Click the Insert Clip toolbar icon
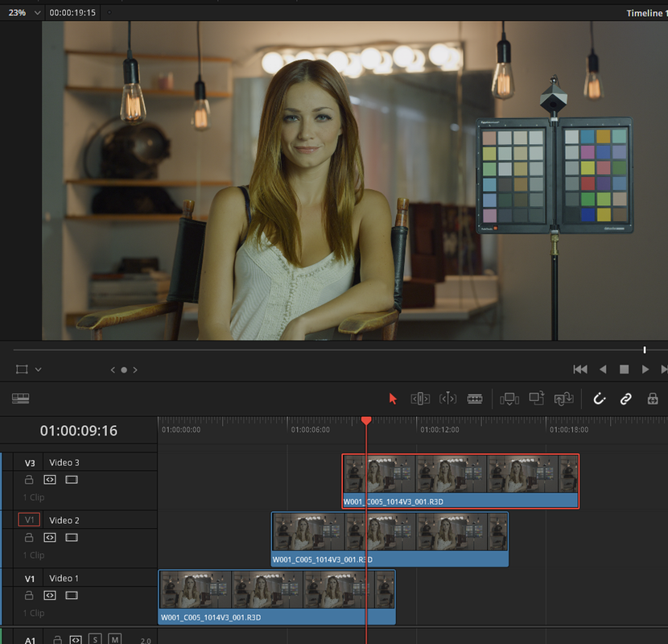Viewport: 668px width, 644px height. click(509, 399)
